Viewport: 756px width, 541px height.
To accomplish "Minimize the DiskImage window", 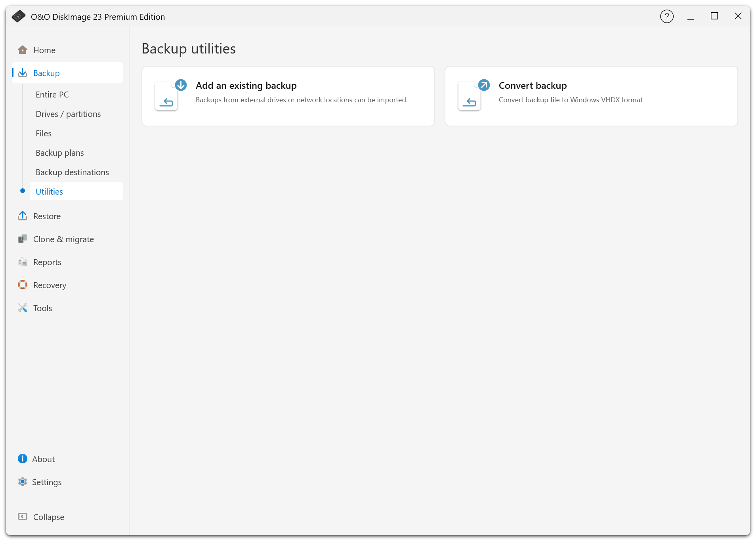I will [x=691, y=17].
